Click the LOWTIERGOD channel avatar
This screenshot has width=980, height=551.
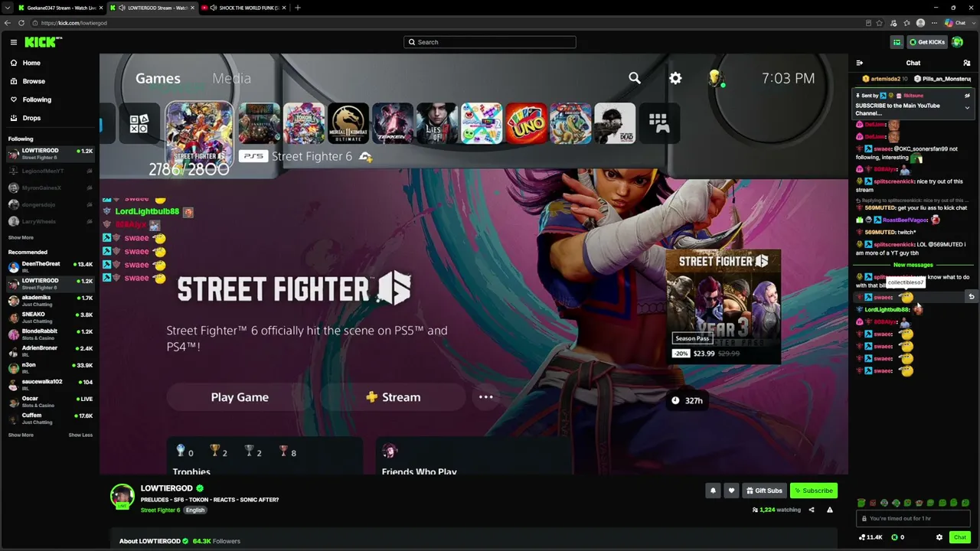click(122, 496)
